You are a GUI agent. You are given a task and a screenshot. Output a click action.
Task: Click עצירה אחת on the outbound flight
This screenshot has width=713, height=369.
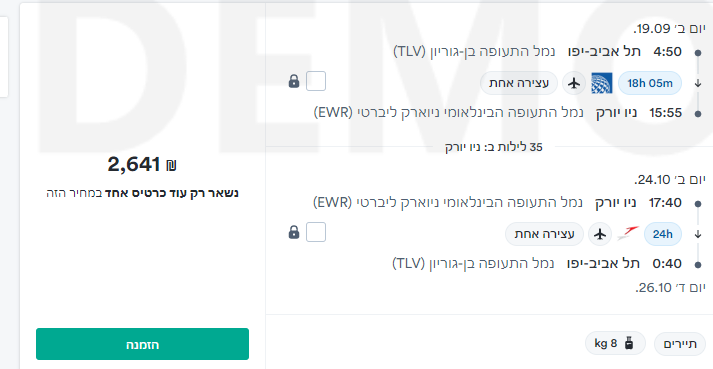[519, 83]
